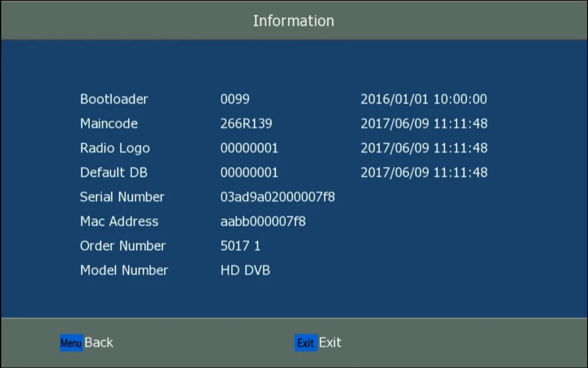The image size is (588, 368).
Task: Click Maincode date 2017/06/09 11:11:48
Action: [x=424, y=124]
